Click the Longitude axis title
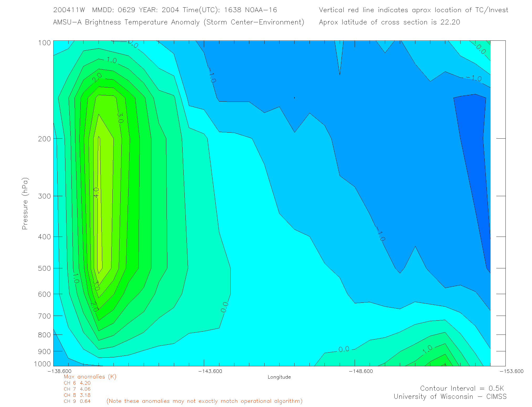This screenshot has width=532, height=407. click(x=279, y=377)
